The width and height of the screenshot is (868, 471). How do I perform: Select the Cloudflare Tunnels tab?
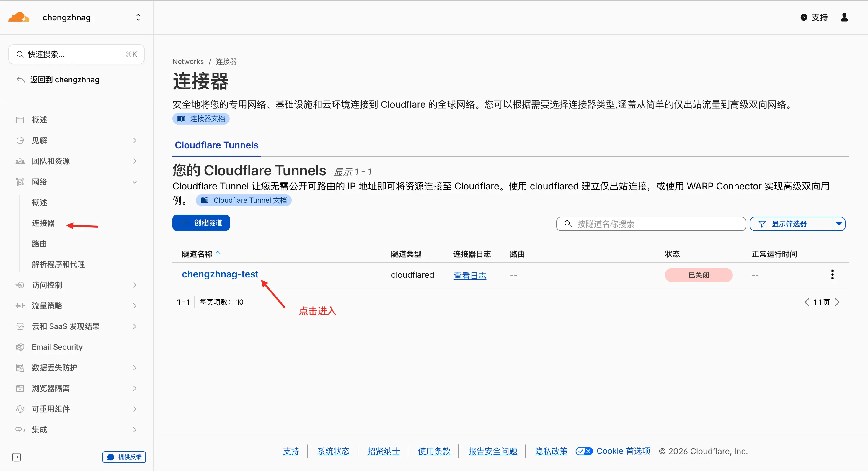[216, 145]
